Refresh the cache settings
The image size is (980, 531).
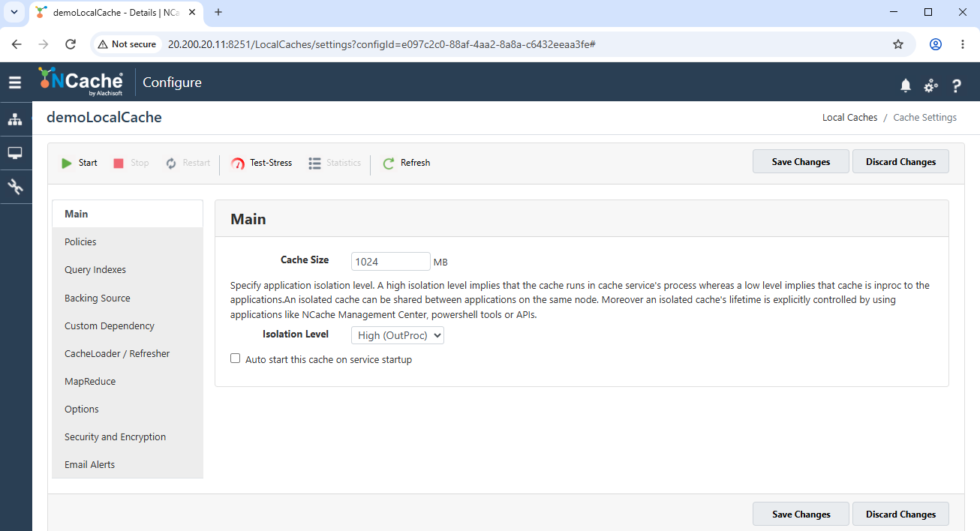(406, 163)
